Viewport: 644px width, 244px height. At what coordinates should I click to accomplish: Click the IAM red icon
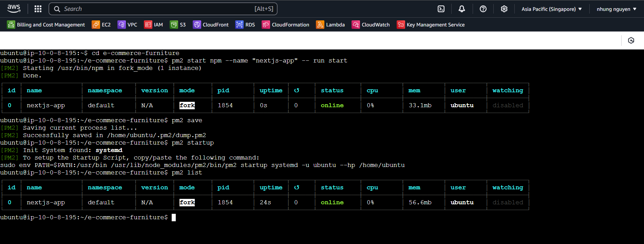[148, 25]
